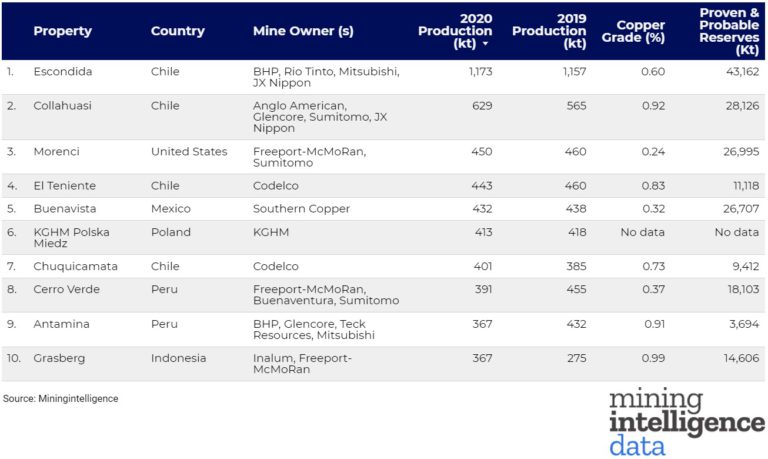Click the 2019 Production (kt) header

pos(549,31)
